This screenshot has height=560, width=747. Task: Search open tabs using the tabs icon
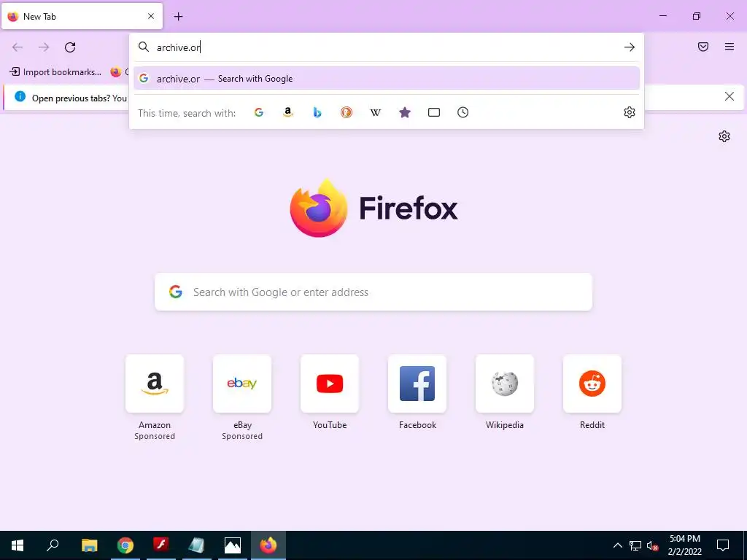pos(433,112)
